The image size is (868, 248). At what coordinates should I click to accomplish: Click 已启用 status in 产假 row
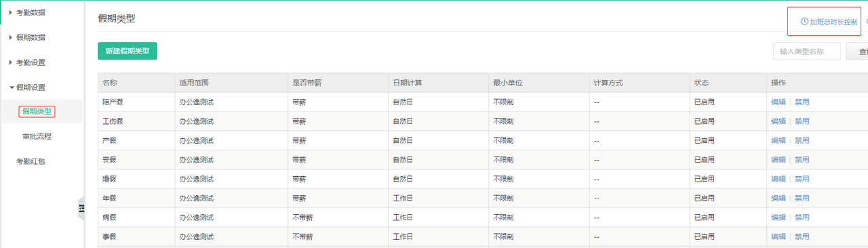(704, 140)
